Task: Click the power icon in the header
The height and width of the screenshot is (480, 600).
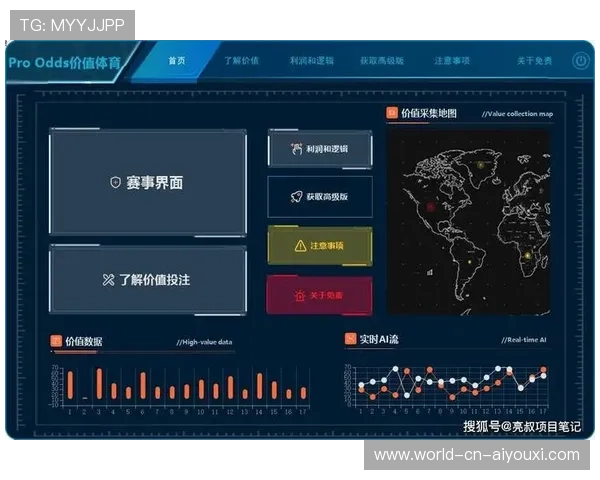Action: click(580, 61)
